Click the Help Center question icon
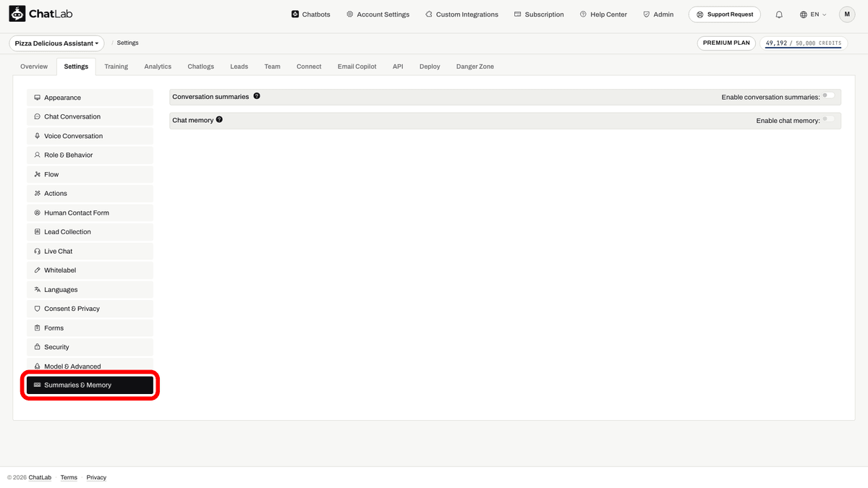The image size is (868, 488). (x=583, y=14)
